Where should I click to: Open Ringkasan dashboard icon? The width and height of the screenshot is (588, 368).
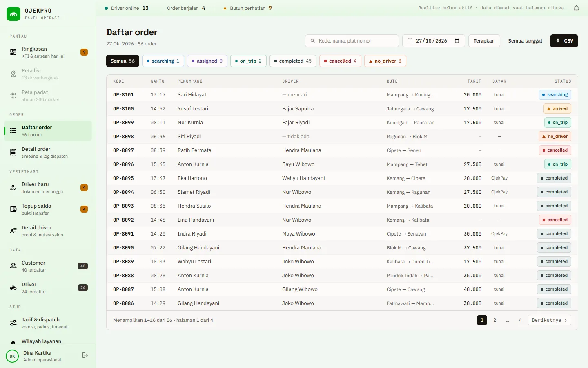pyautogui.click(x=13, y=52)
